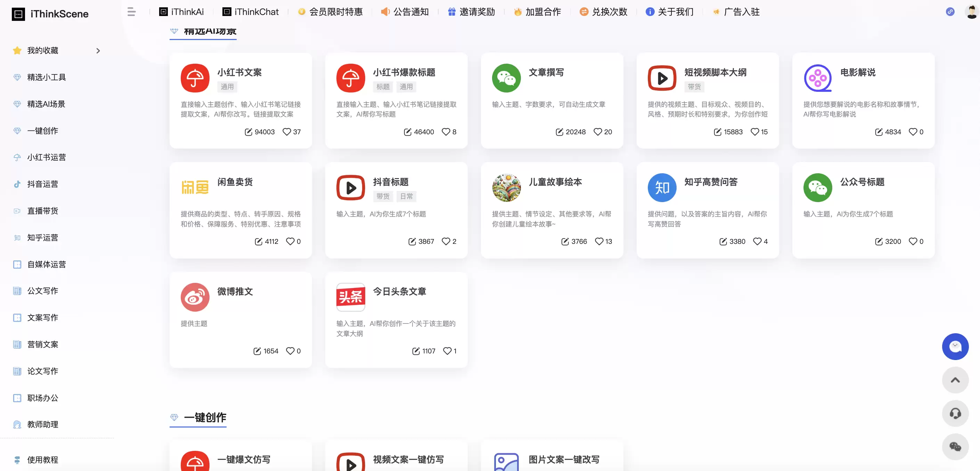Like the 小红书文案 card heart
Viewport: 980px width, 471px height.
point(286,132)
